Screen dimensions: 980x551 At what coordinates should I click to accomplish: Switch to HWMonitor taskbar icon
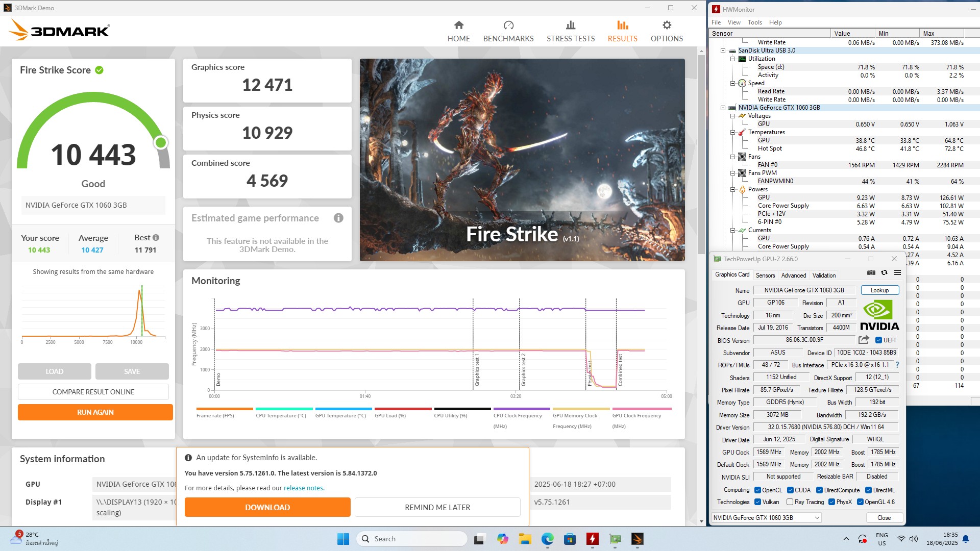coord(593,539)
